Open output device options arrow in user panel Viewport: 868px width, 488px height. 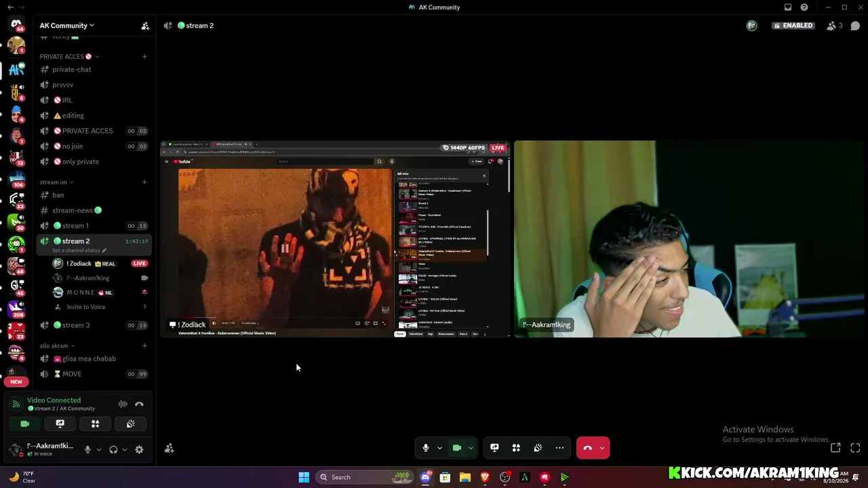pyautogui.click(x=124, y=449)
